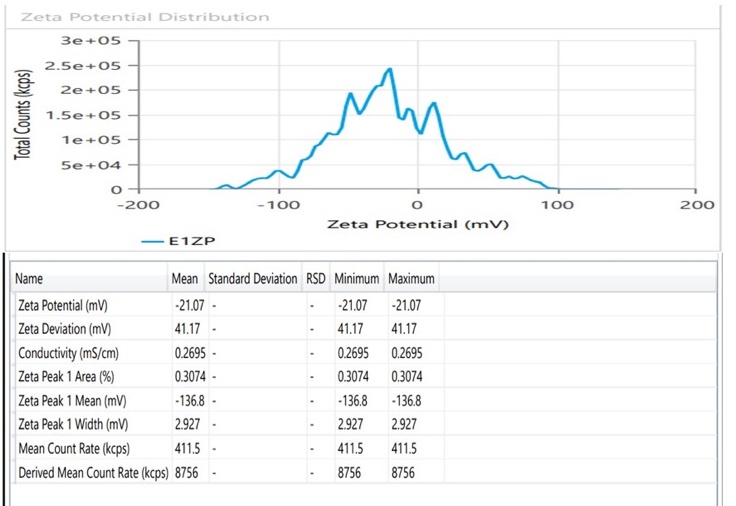
Task: Click the Standard Deviation column header
Action: click(x=252, y=279)
